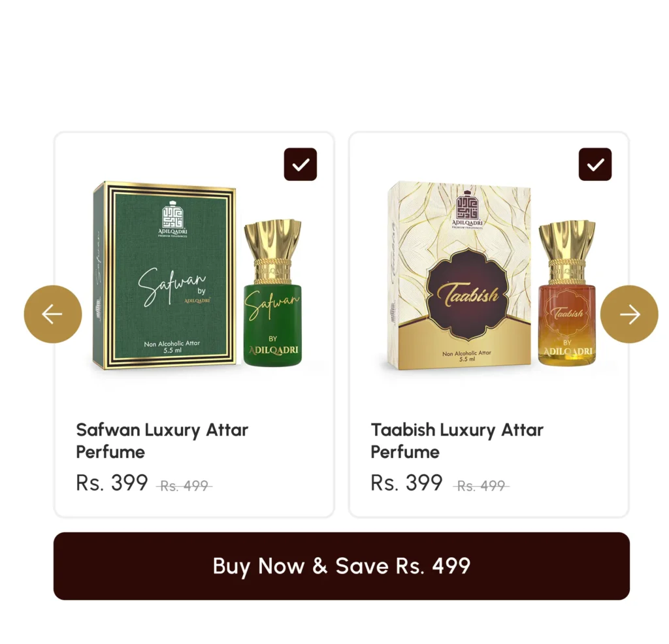Click the struck-through Rs. 499 under Safwan
Screen dimensions: 669x644
point(184,486)
